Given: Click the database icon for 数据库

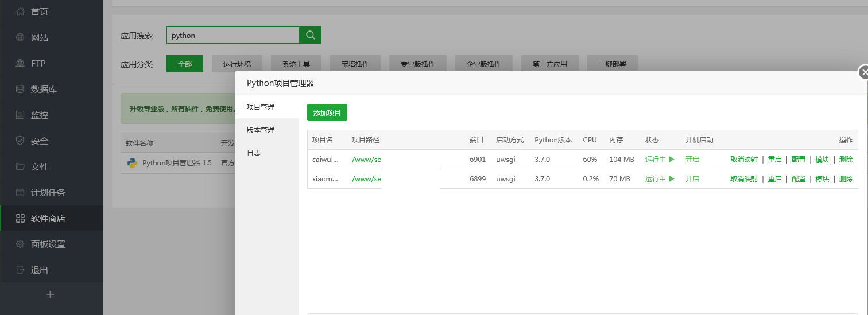Looking at the screenshot, I should point(20,89).
